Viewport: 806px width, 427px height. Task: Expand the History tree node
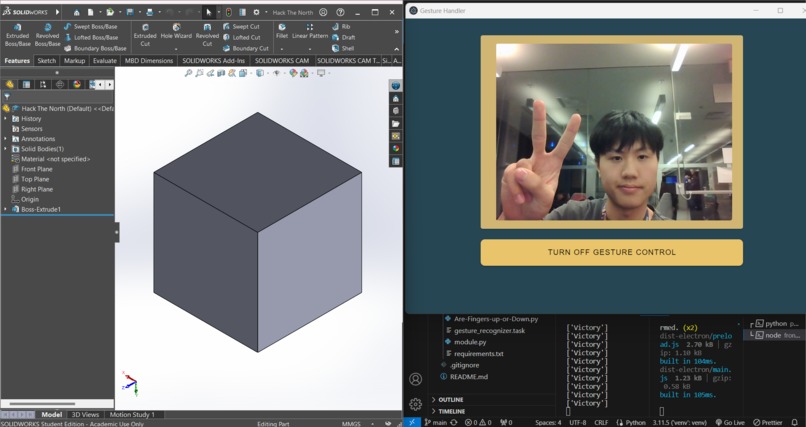point(6,119)
